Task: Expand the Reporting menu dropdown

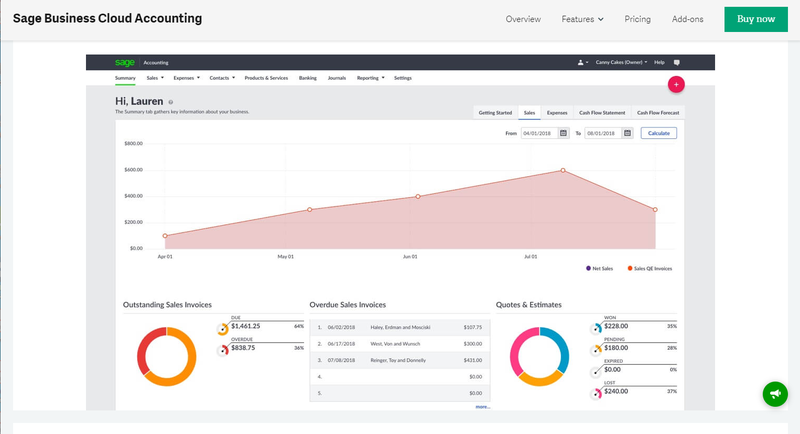Action: 370,78
